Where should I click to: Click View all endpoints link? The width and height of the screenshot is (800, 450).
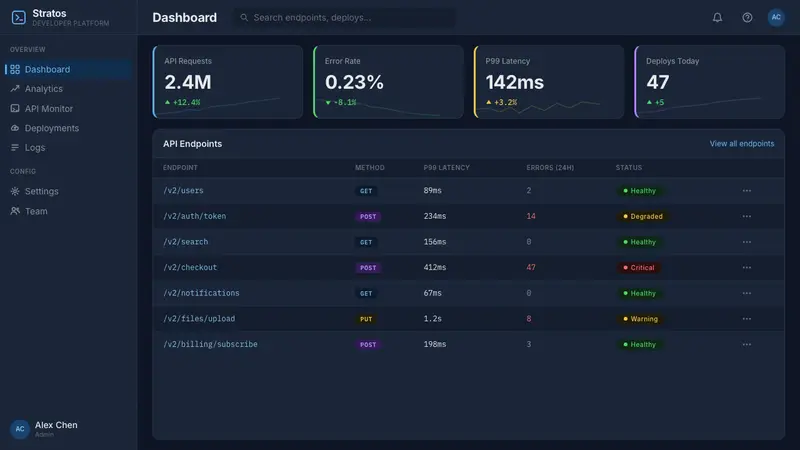tap(742, 144)
